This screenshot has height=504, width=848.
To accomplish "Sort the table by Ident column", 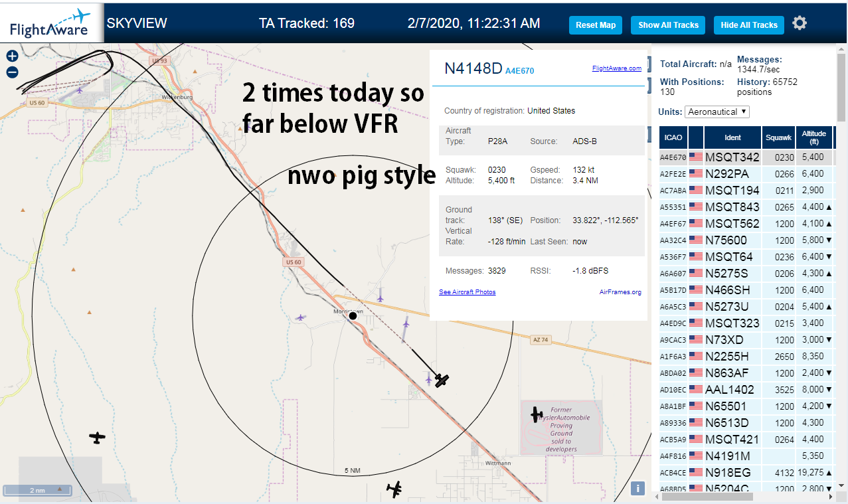I will tap(732, 137).
